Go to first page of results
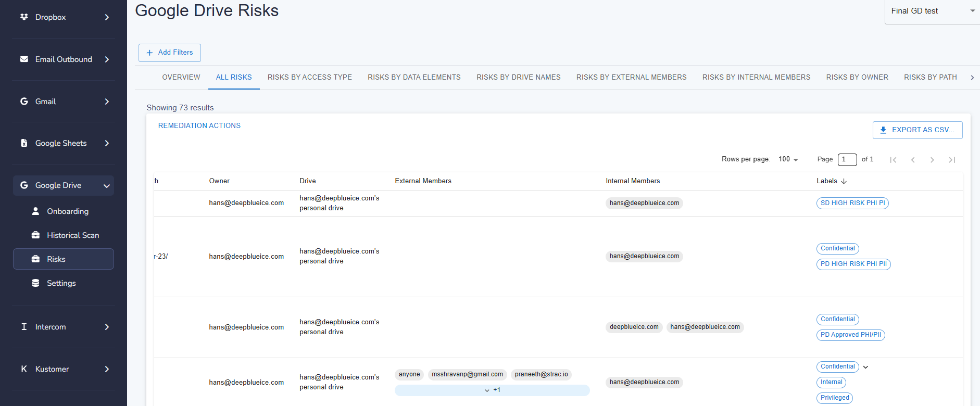980x406 pixels. pyautogui.click(x=893, y=160)
